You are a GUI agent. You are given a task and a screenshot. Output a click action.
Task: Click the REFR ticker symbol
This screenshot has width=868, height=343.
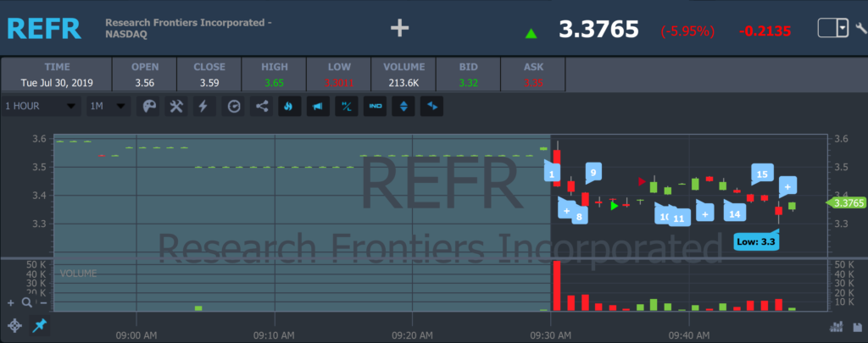point(44,28)
